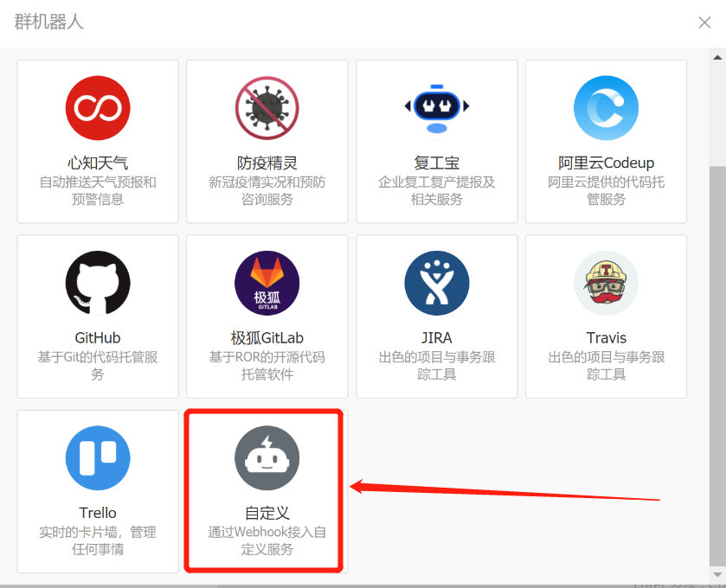Open the 自定义 Webhook description text
726x588 pixels.
coord(267,540)
